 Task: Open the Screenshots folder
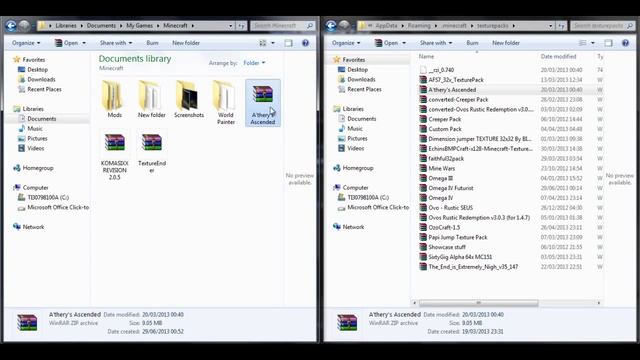pyautogui.click(x=189, y=99)
